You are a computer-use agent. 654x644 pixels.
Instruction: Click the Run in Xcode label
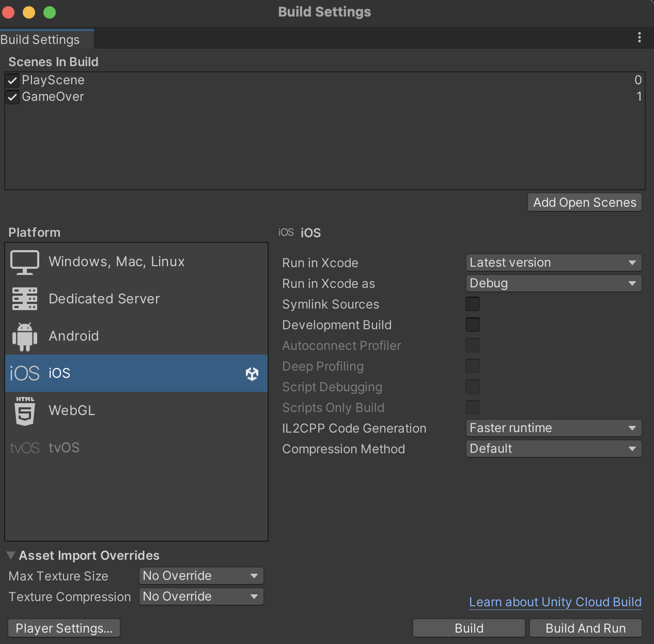point(320,263)
